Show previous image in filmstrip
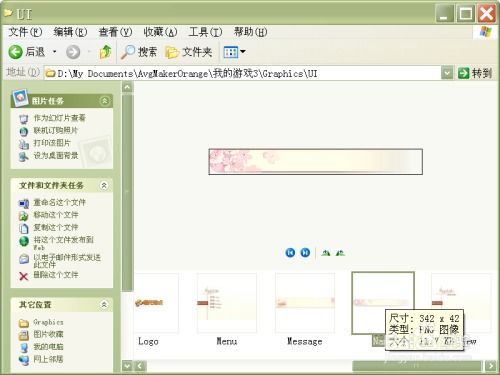 [290, 253]
